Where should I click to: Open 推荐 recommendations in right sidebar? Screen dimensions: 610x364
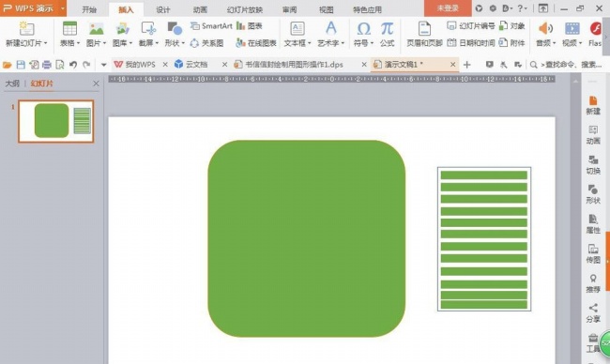pyautogui.click(x=593, y=283)
